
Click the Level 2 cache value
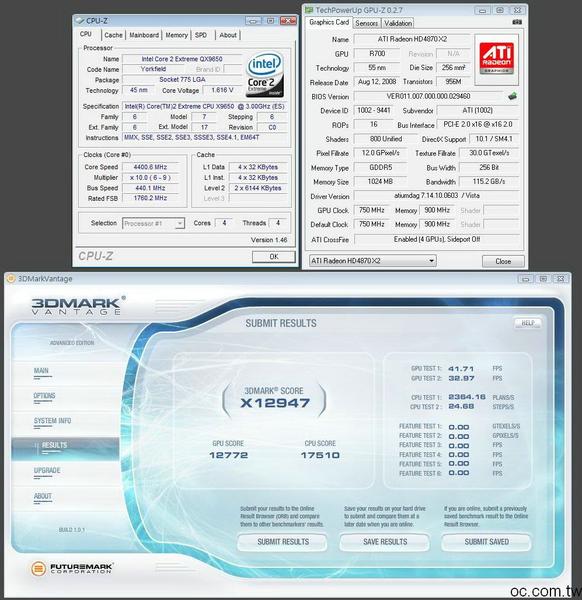pyautogui.click(x=258, y=188)
